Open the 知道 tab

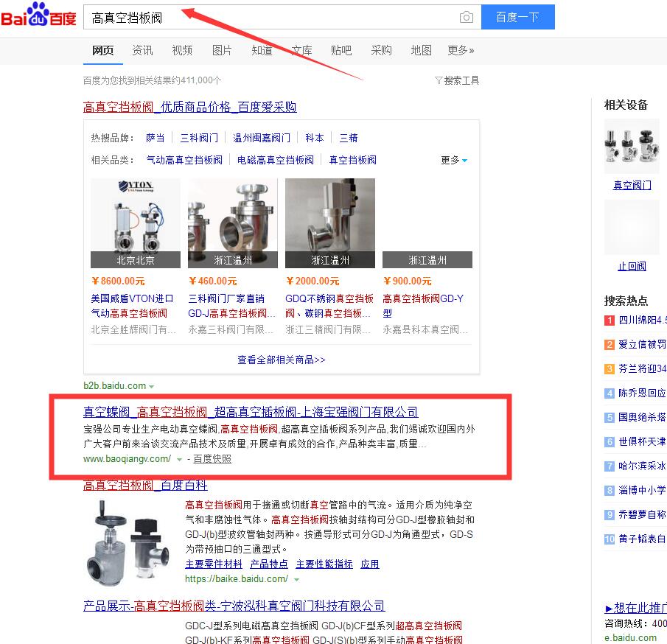pyautogui.click(x=262, y=51)
